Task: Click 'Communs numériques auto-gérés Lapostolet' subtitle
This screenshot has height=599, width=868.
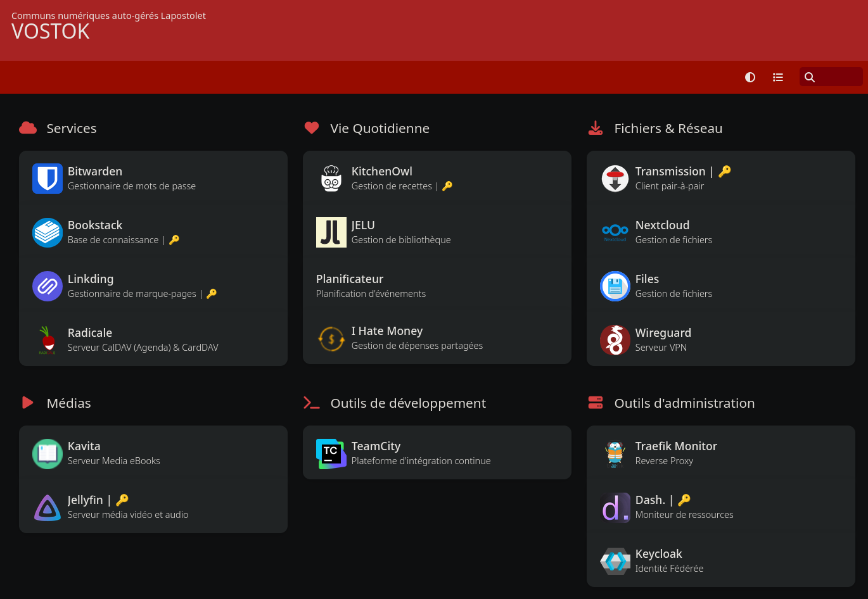Action: point(108,16)
